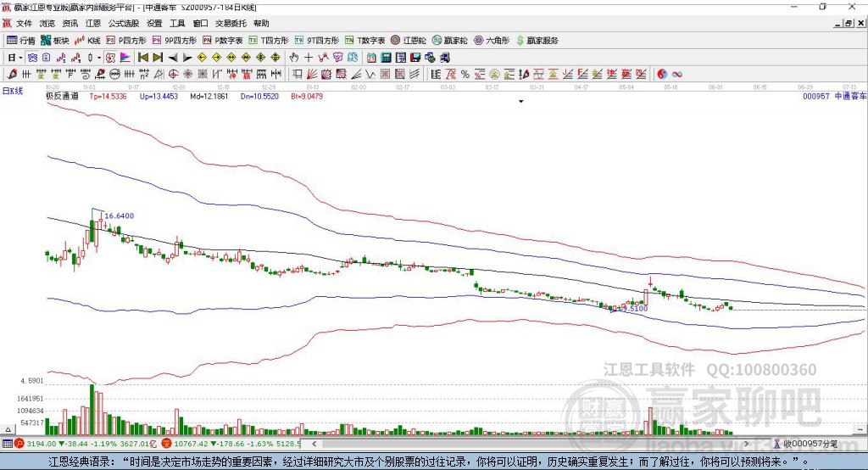Open the 六角形 hexagon tool
The height and width of the screenshot is (470, 868).
[492, 41]
